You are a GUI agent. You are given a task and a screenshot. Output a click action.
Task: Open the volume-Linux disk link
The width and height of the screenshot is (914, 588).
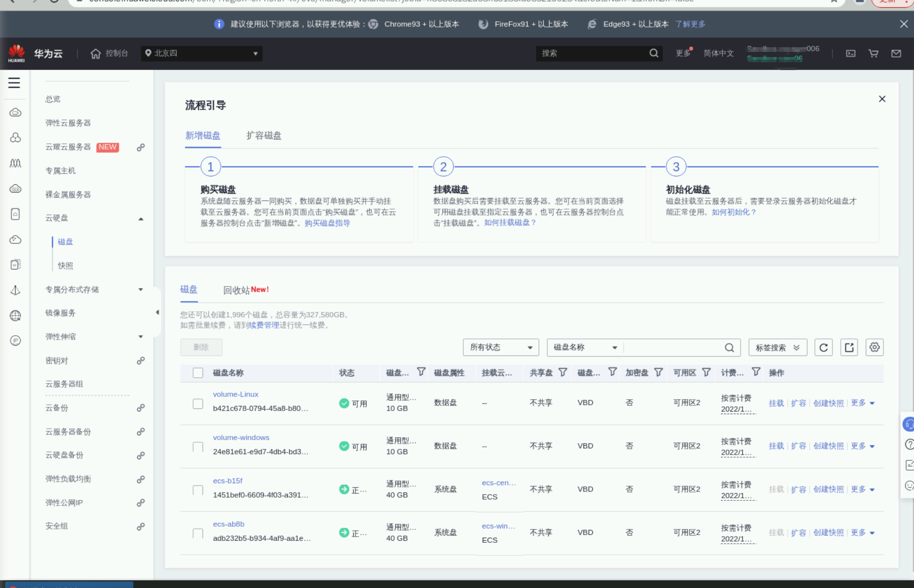pyautogui.click(x=236, y=394)
